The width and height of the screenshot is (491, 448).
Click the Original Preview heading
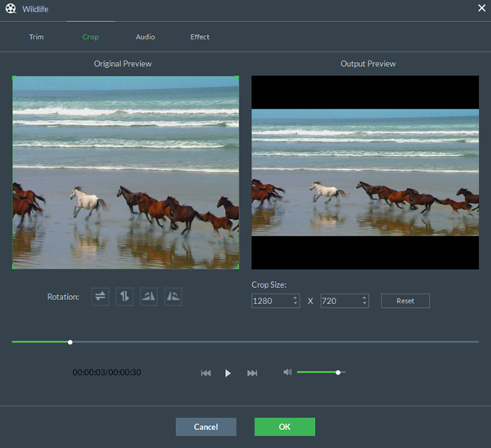123,64
